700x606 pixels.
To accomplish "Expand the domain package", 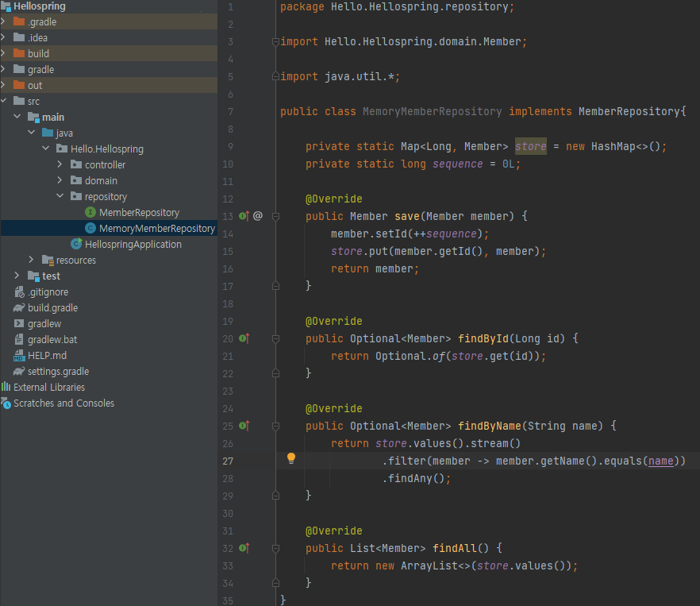I will pos(60,180).
